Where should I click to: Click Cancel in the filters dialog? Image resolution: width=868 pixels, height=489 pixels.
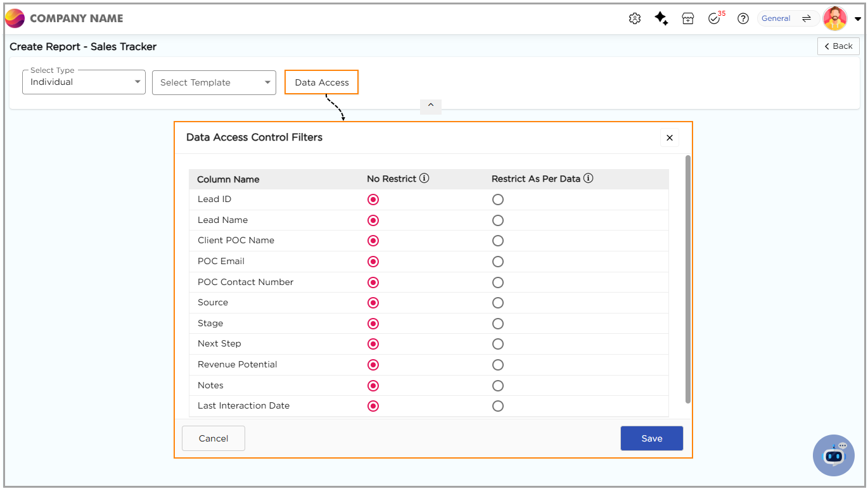coord(214,438)
